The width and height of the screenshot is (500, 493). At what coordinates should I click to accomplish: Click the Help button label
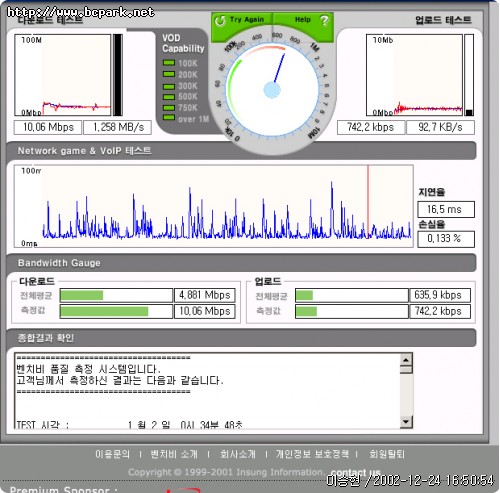(303, 20)
